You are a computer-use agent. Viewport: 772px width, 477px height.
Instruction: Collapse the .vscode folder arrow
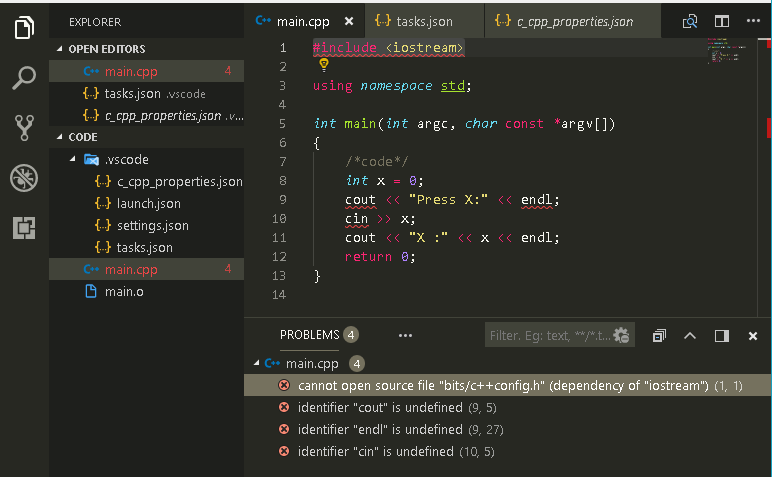[73, 159]
